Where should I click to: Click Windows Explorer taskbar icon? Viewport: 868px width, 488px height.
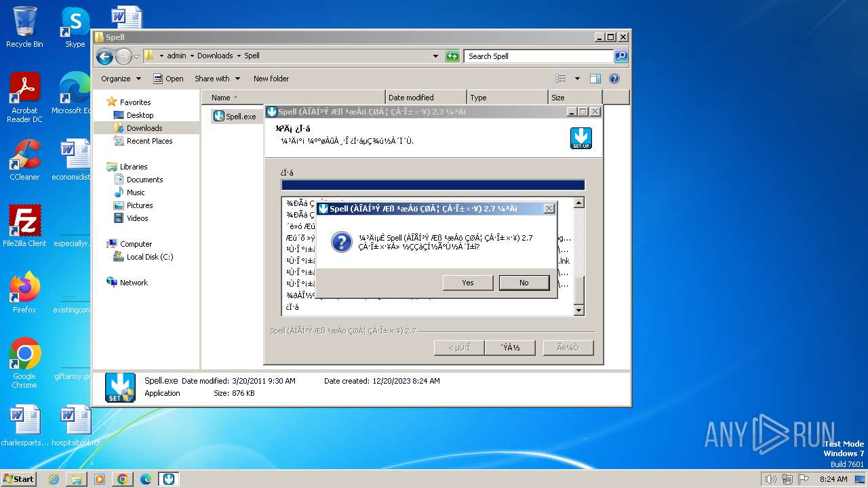click(x=77, y=479)
